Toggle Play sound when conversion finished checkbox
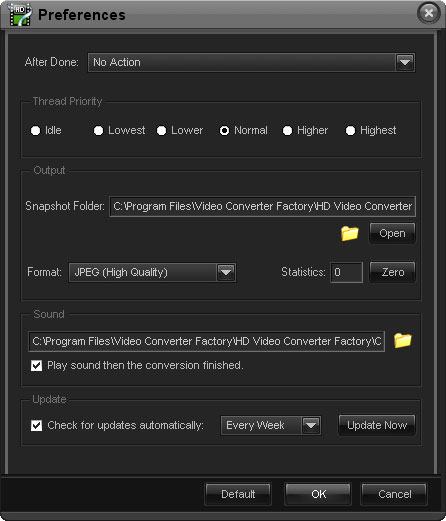Viewport: 446px width, 521px height. [36, 365]
